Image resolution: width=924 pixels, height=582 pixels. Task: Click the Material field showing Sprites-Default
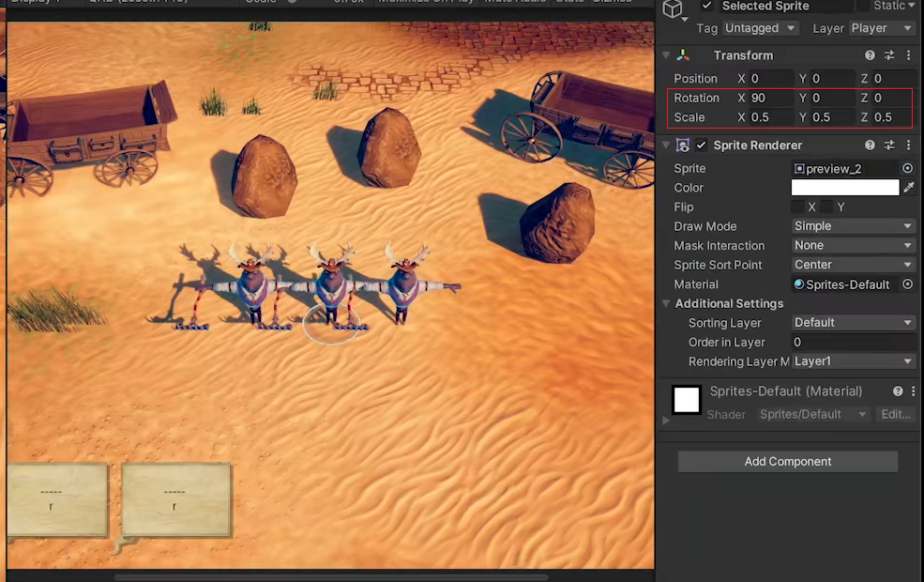[845, 284]
